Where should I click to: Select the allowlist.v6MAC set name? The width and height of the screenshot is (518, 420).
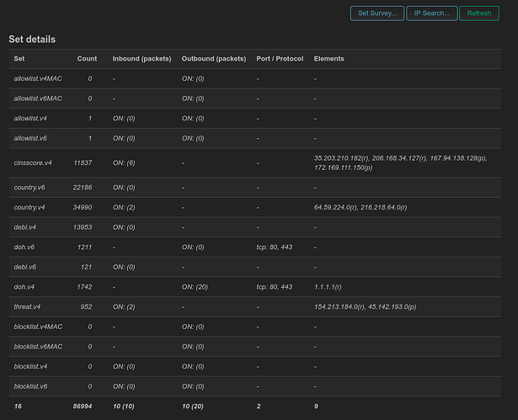38,98
